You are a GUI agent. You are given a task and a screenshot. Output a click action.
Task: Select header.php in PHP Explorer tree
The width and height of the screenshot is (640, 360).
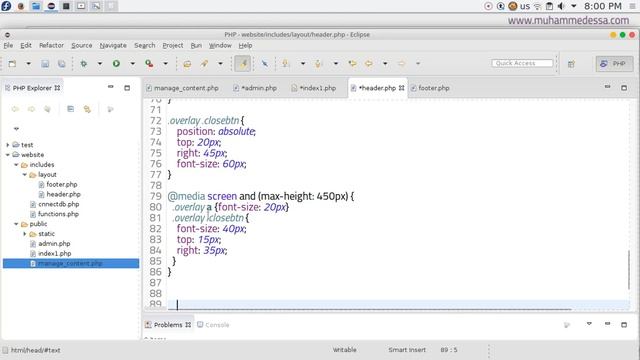click(x=63, y=194)
